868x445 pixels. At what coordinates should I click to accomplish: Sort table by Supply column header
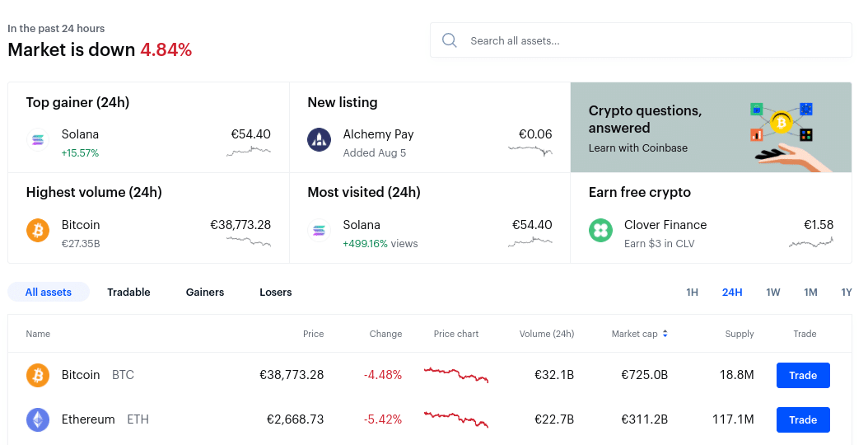(x=740, y=334)
